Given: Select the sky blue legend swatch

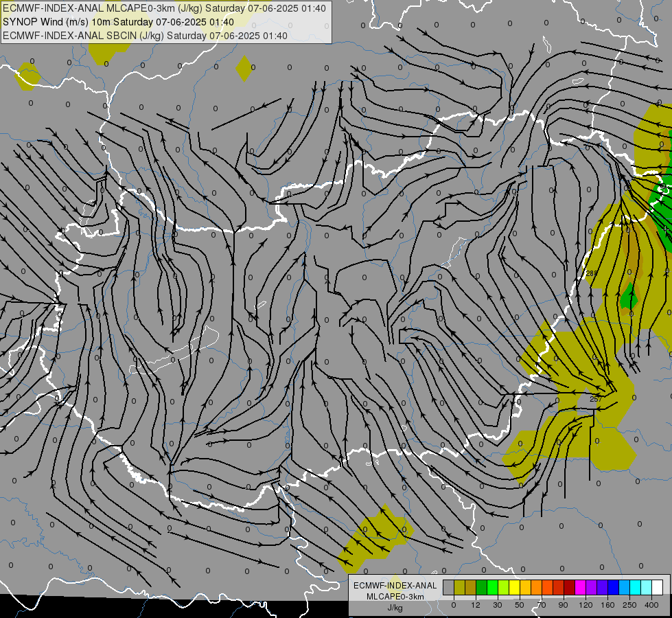Looking at the screenshot, I should pos(625,587).
